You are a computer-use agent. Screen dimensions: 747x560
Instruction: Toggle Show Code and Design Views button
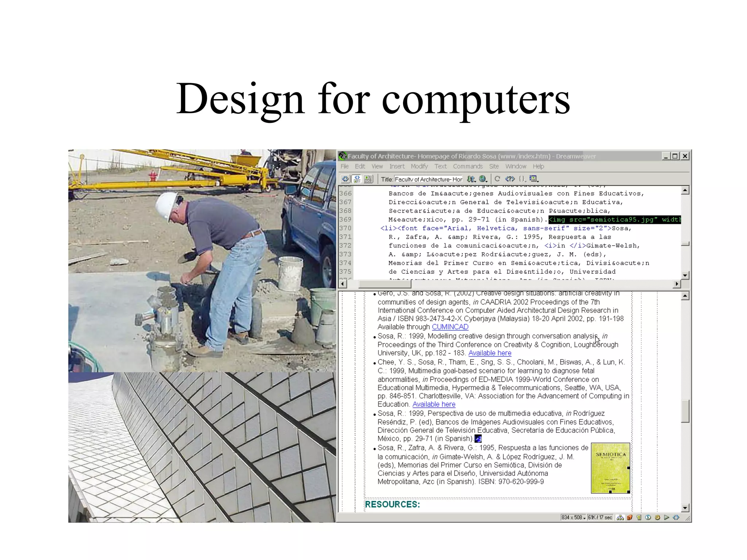pyautogui.click(x=357, y=179)
